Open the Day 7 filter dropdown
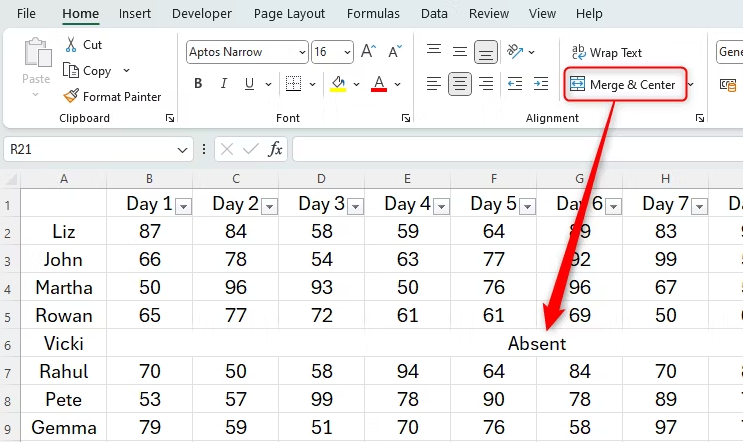 pos(699,207)
